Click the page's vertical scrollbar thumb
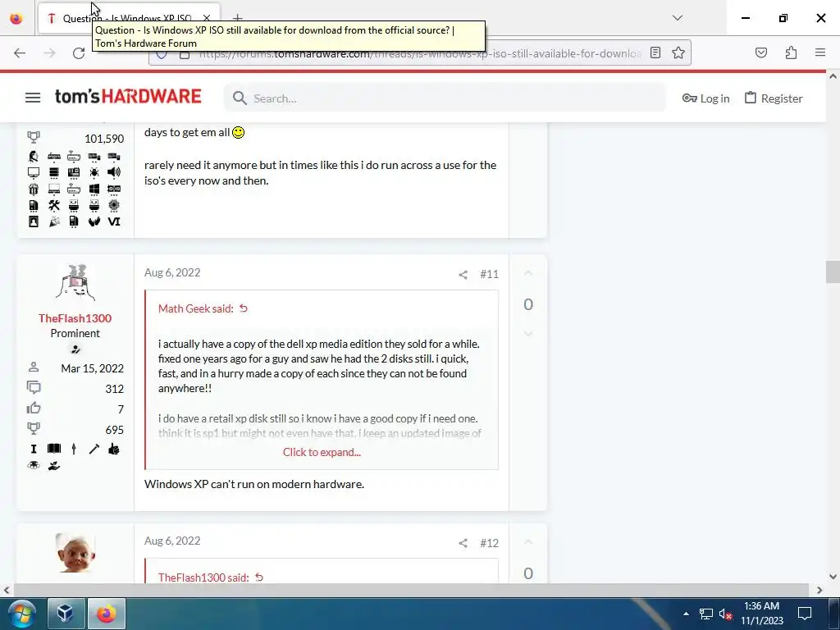 [833, 271]
